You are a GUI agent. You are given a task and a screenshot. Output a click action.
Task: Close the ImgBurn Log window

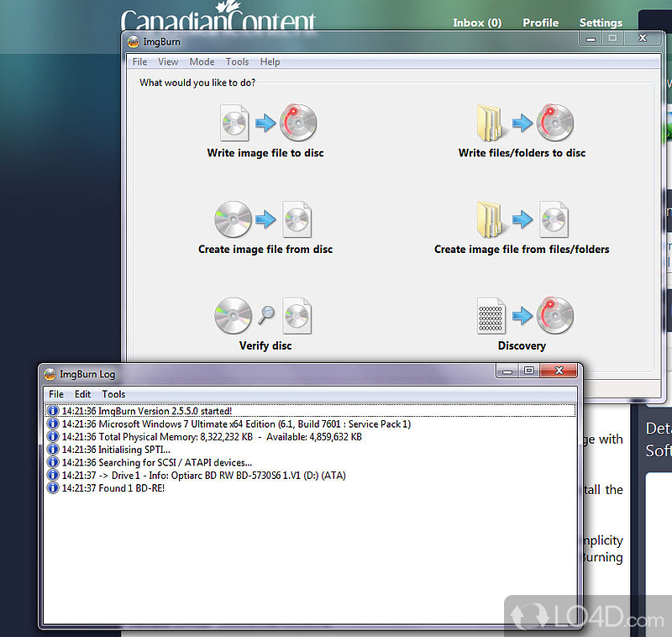click(559, 371)
